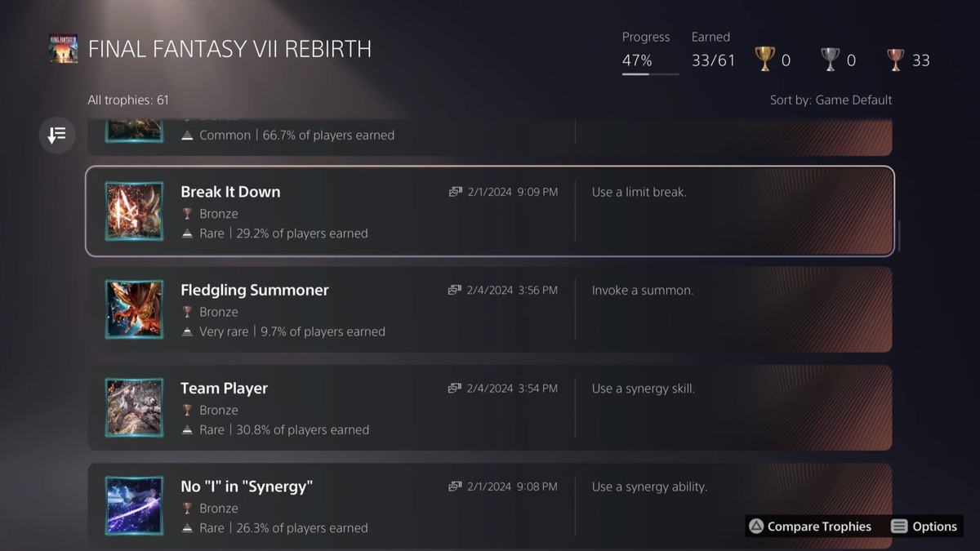Click the sort order icon button
Screen dimensions: 980x551
click(x=57, y=136)
